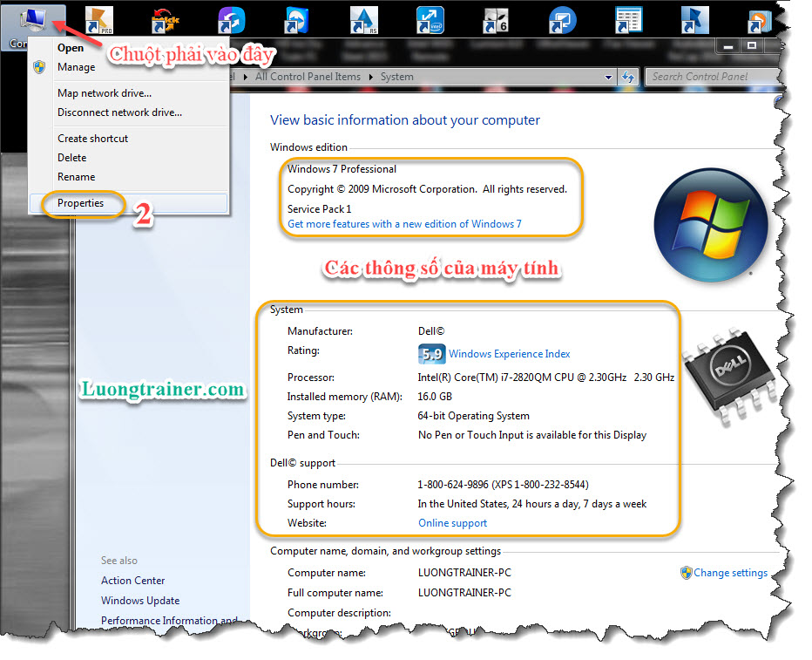The width and height of the screenshot is (812, 660).
Task: Select Delete in the context menu
Action: 72,158
